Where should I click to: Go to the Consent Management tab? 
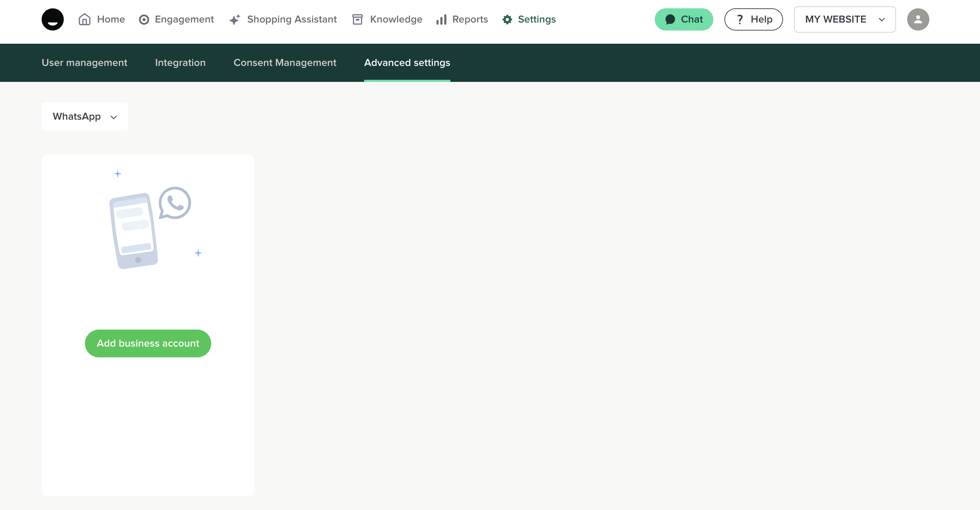[x=285, y=62]
